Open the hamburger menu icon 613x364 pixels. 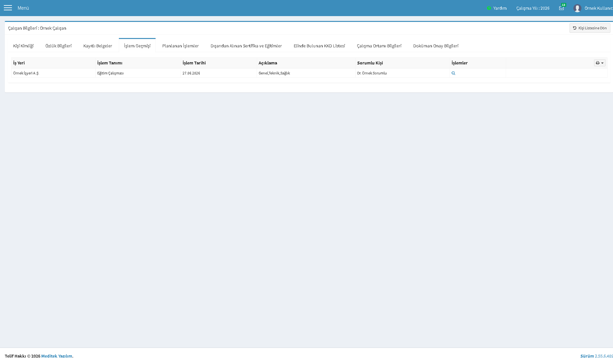8,8
